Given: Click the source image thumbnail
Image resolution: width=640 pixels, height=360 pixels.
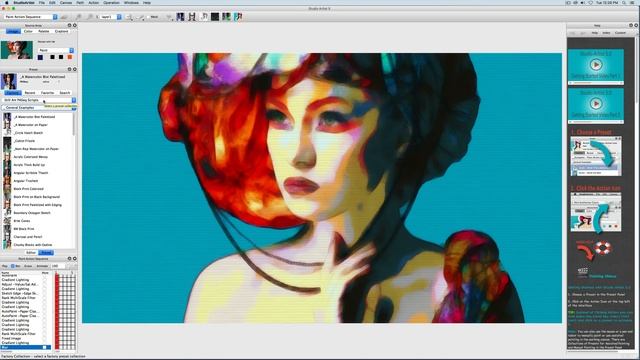Looking at the screenshot, I should [17, 50].
